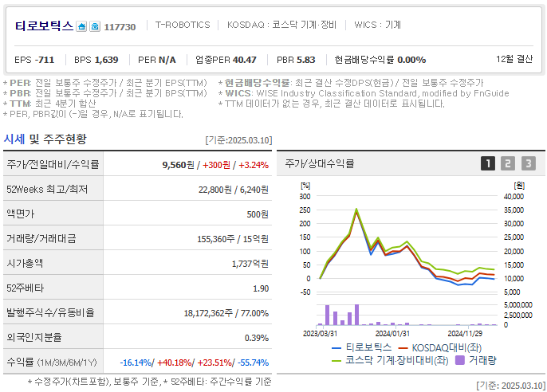Click WICS : 기계 classification

pyautogui.click(x=377, y=25)
